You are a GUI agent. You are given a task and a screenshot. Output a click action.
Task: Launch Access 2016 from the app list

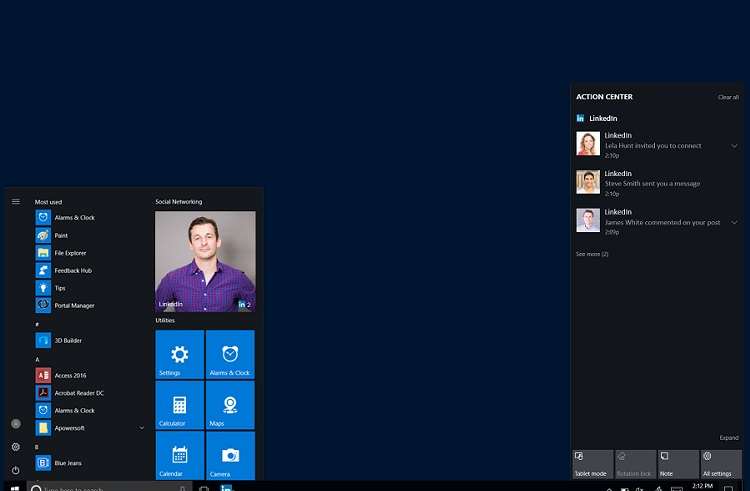click(61, 375)
